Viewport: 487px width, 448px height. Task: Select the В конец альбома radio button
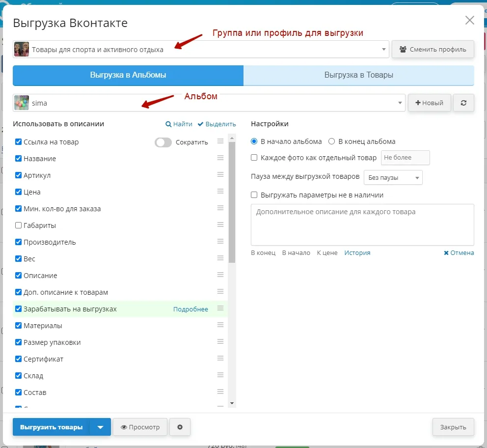[x=332, y=141]
